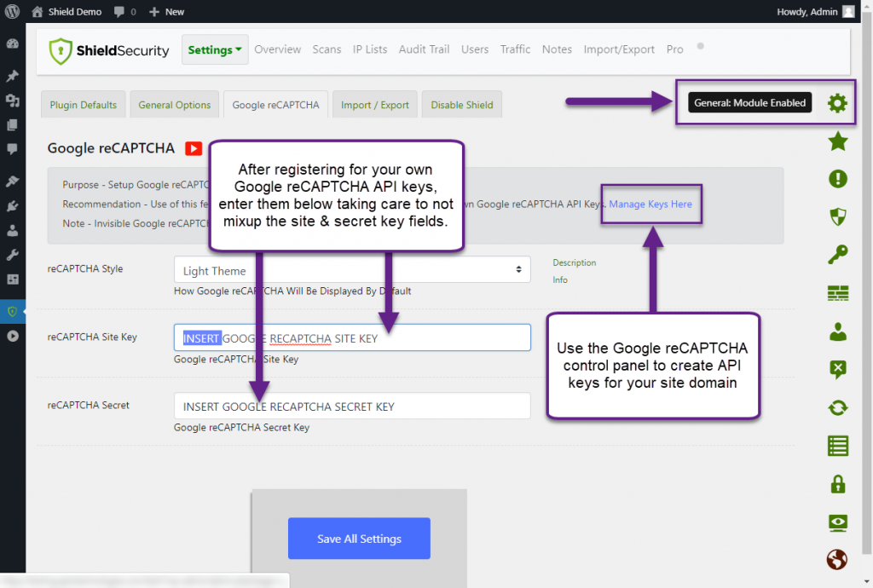Click the Save All Settings button
Screen dimensions: 873x588
(x=359, y=539)
